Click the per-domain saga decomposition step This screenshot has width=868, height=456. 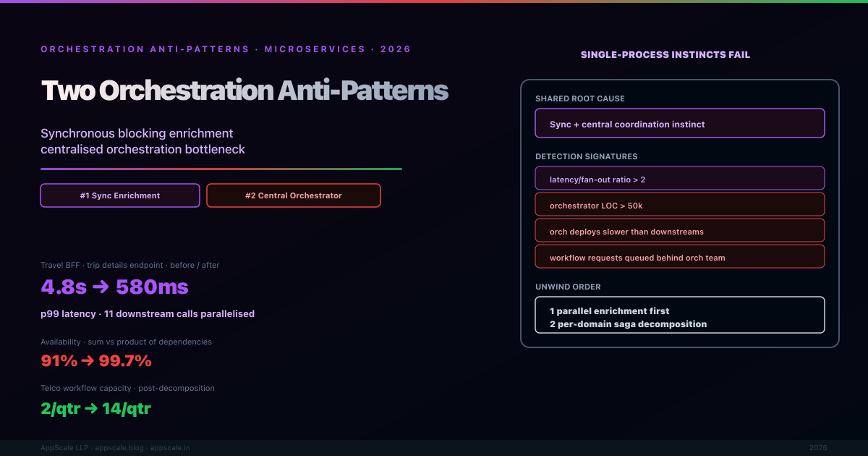[x=628, y=324]
